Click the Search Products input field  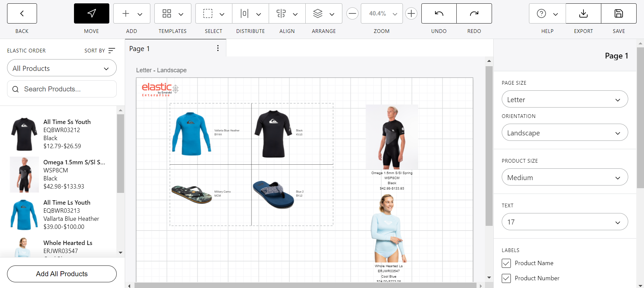(x=62, y=89)
